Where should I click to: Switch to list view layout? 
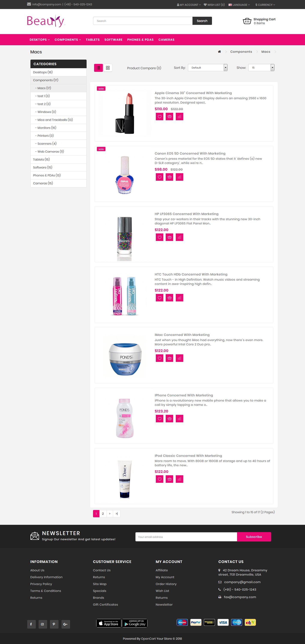[x=98, y=68]
